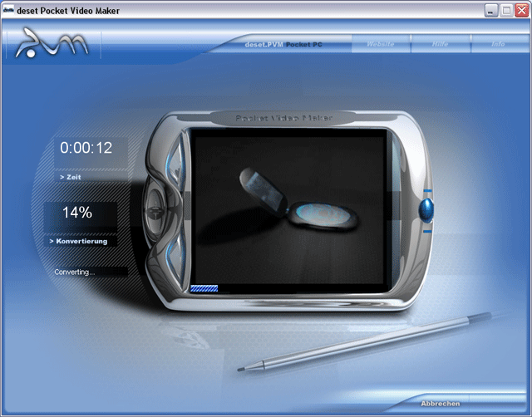Screen dimensions: 532x417
Task: Click the video preview screen
Action: [288, 210]
